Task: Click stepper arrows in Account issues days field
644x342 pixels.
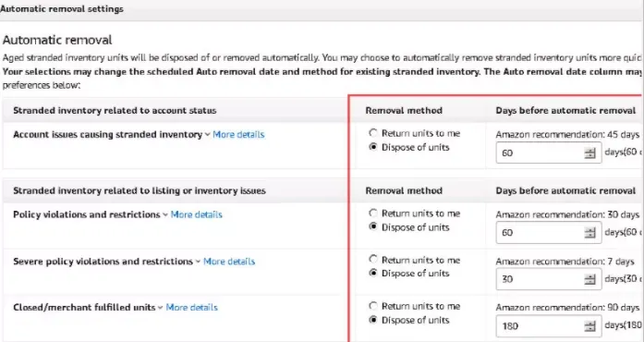Action: pyautogui.click(x=589, y=153)
